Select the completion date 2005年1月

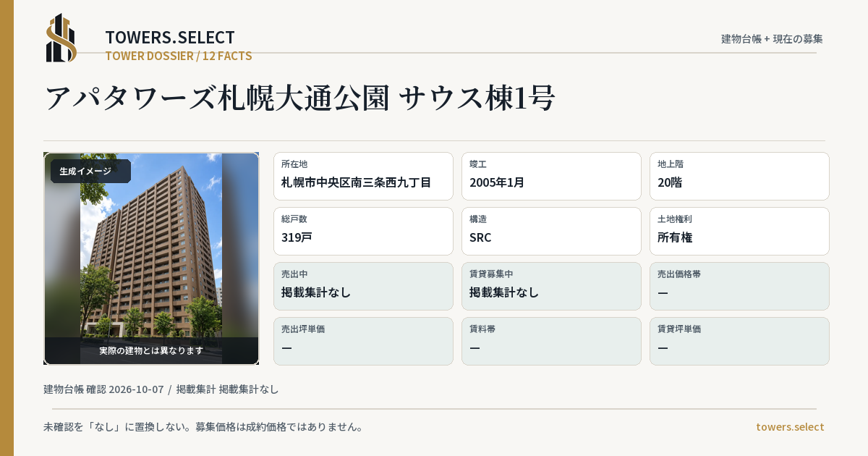(x=497, y=182)
